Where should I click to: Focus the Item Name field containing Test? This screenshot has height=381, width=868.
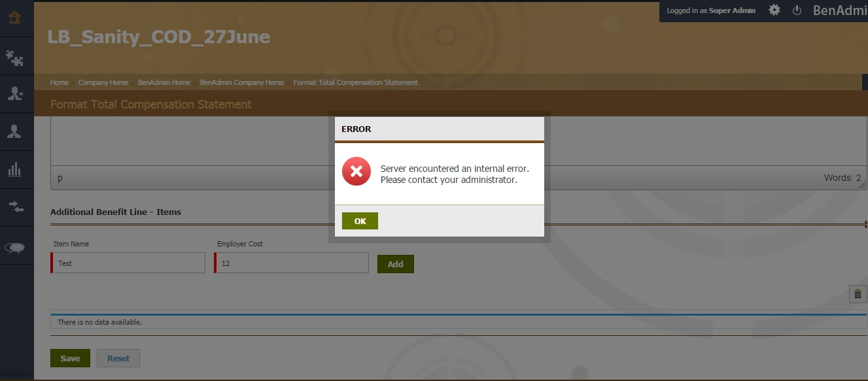[129, 263]
